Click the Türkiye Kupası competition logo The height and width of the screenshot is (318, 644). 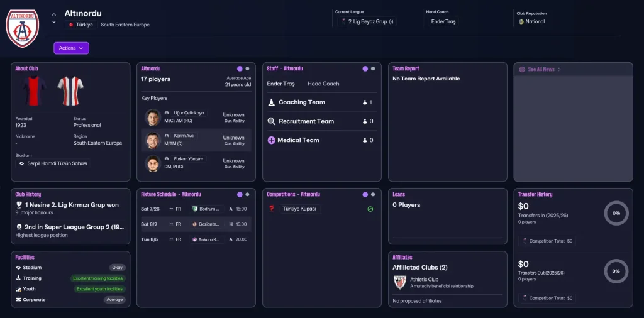(271, 209)
